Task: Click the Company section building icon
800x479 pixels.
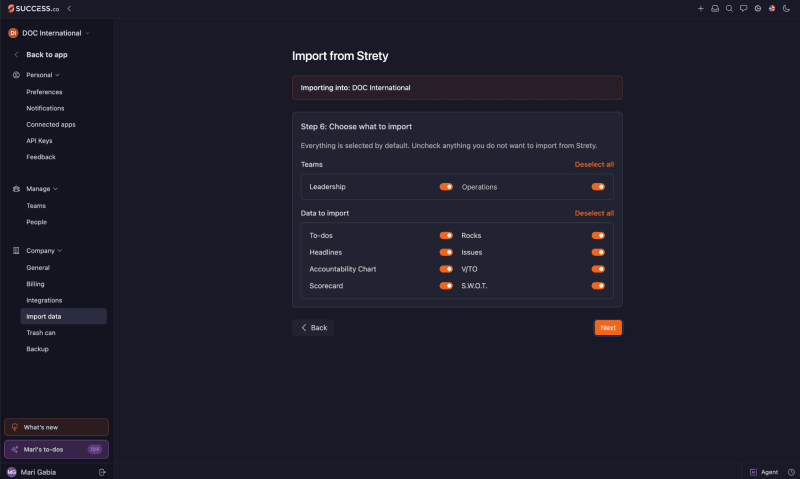Action: pos(16,250)
